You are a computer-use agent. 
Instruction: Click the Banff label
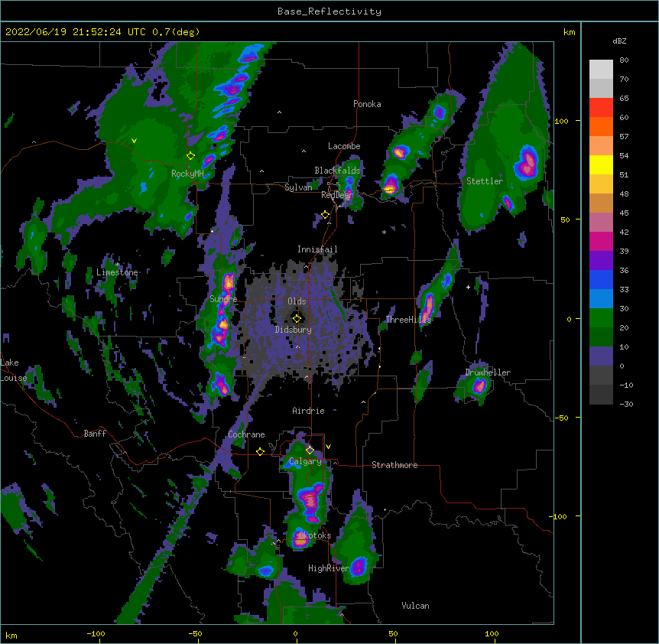click(95, 434)
